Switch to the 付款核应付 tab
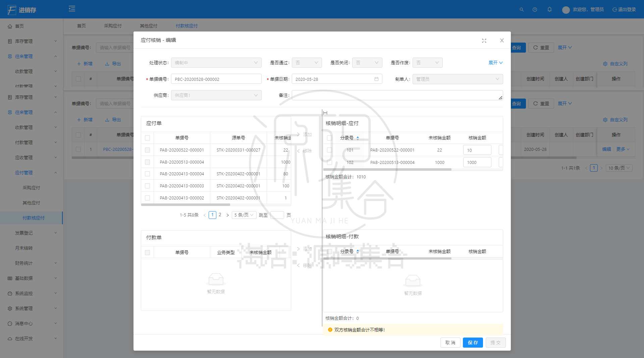This screenshot has width=644, height=358. pyautogui.click(x=186, y=26)
